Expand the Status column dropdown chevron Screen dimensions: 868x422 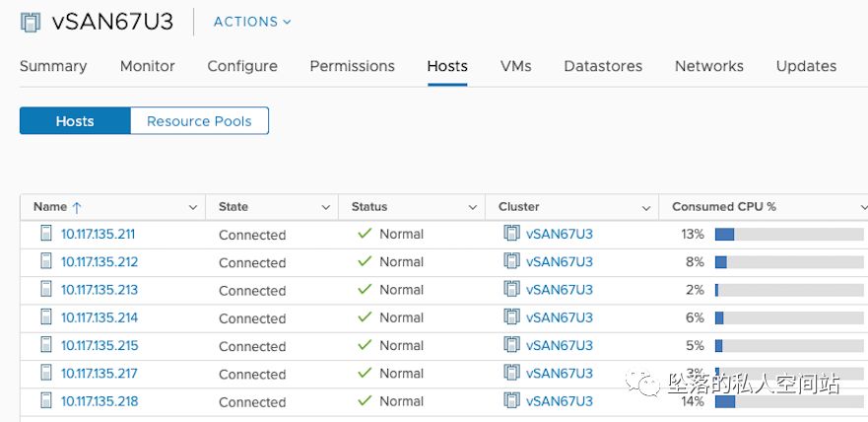tap(473, 207)
